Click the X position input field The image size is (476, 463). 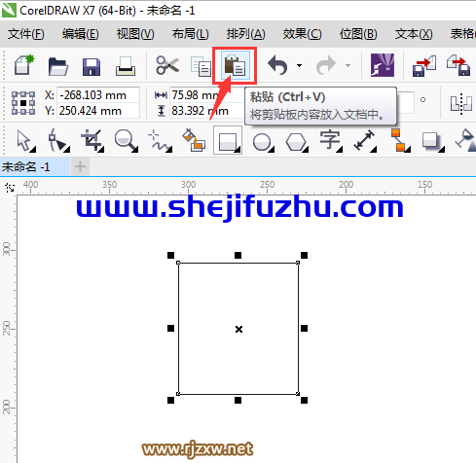pyautogui.click(x=98, y=95)
